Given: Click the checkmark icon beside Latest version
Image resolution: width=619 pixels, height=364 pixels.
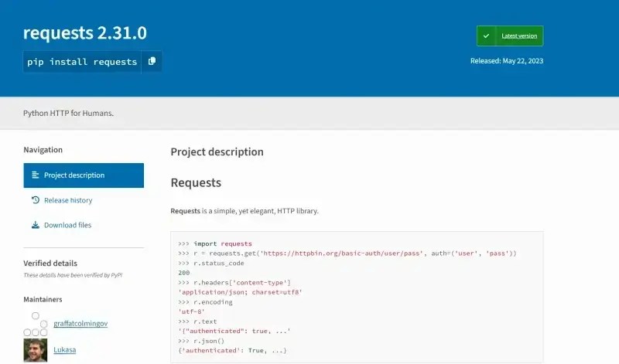Looking at the screenshot, I should 487,36.
